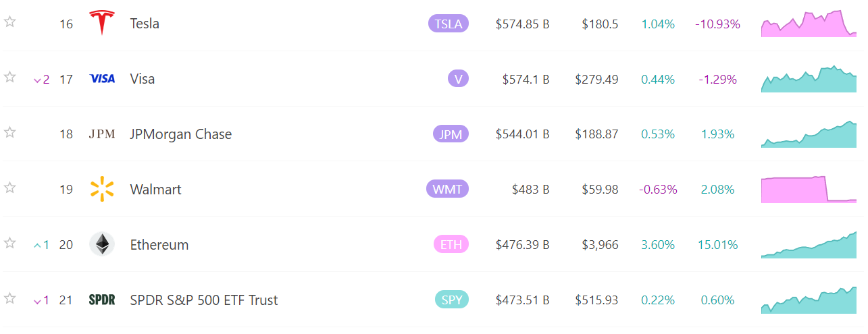Viewport: 868px width, 334px height.
Task: Toggle favorite star for Walmart
Action: pyautogui.click(x=9, y=188)
